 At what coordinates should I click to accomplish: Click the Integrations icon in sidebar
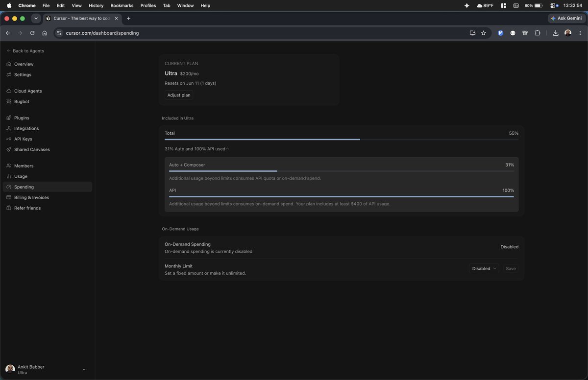point(9,128)
